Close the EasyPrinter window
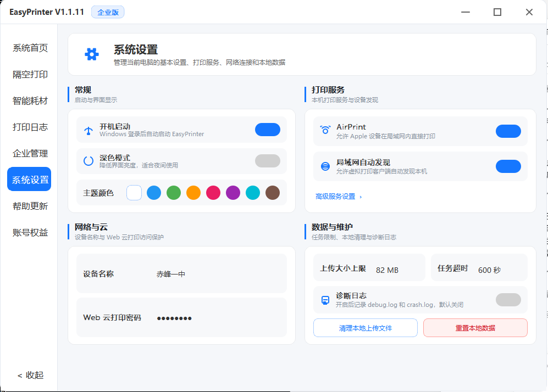548x392 pixels. tap(529, 12)
